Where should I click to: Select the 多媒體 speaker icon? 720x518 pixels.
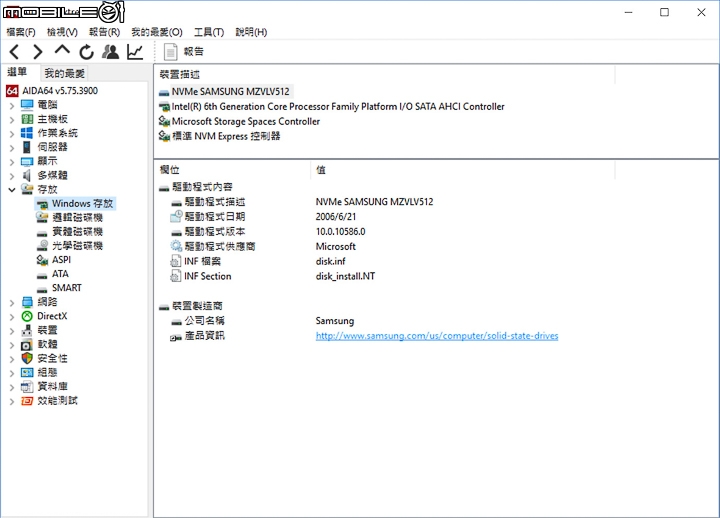pos(27,175)
